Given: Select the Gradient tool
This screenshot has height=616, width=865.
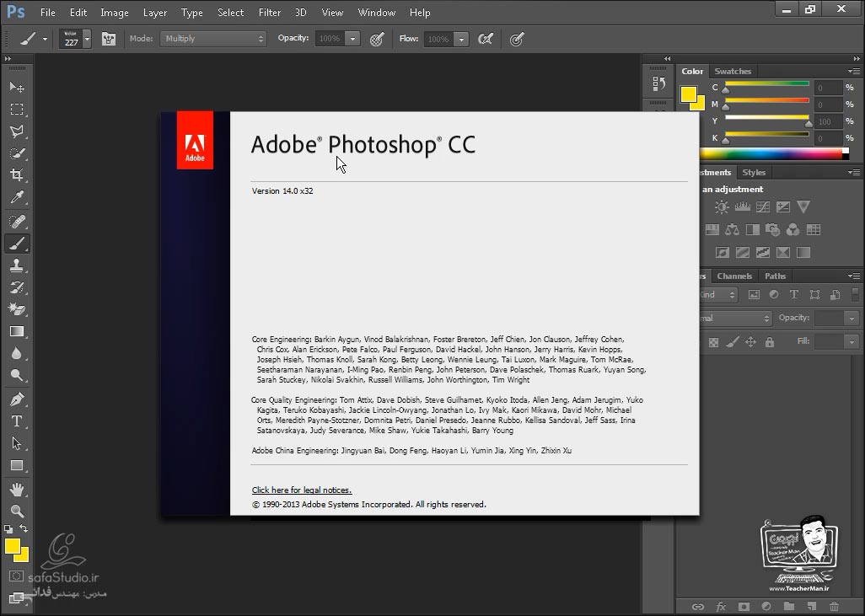Looking at the screenshot, I should pos(17,331).
